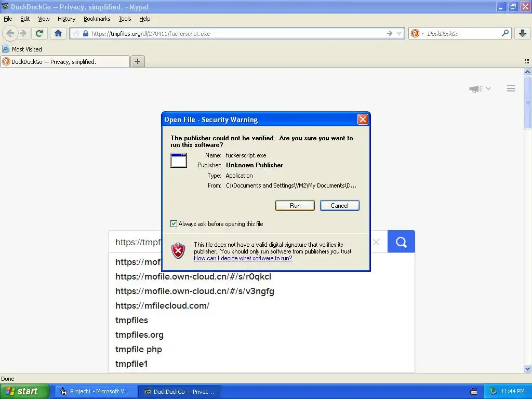Click the network tray icon near clock
The image size is (532, 399).
pos(494,391)
